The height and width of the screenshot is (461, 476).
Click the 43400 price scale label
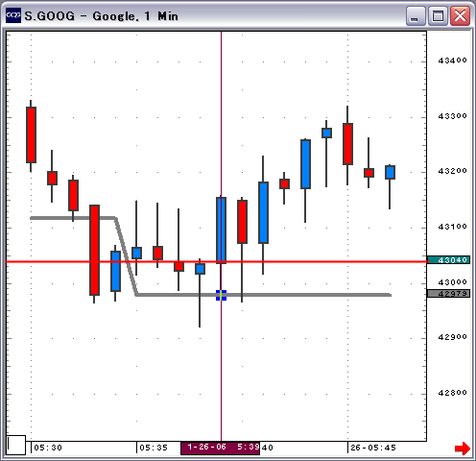(x=452, y=61)
